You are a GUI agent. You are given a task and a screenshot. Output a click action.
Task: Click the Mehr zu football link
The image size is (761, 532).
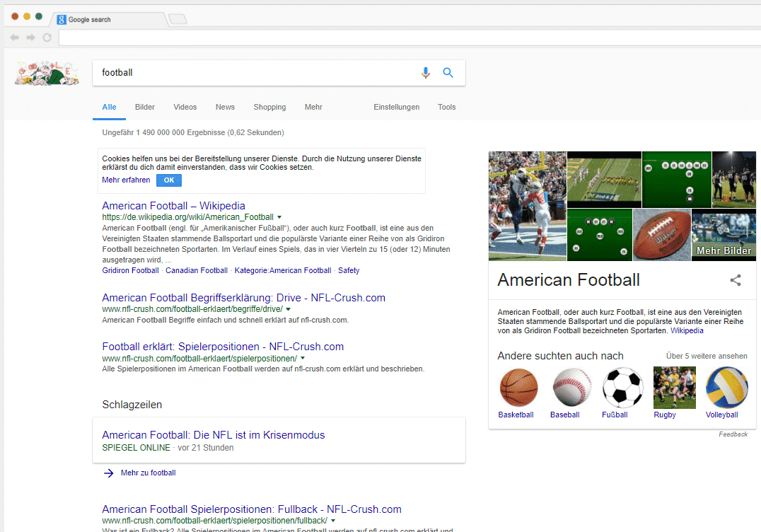coord(148,473)
